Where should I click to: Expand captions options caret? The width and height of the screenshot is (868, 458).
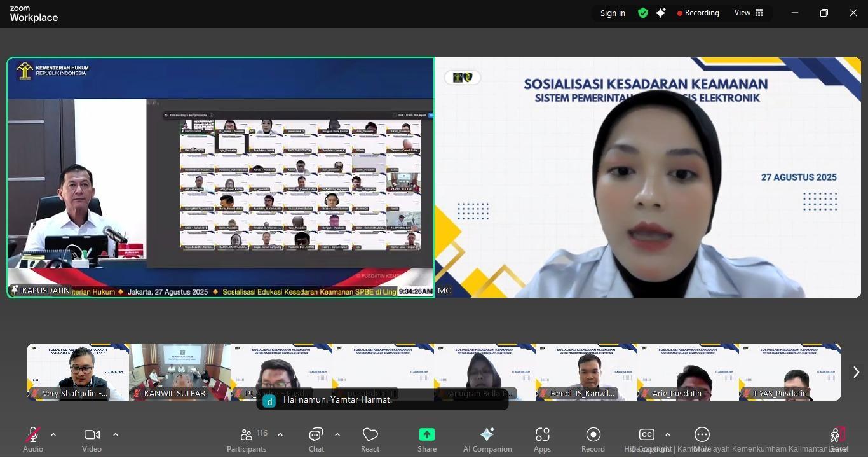668,434
